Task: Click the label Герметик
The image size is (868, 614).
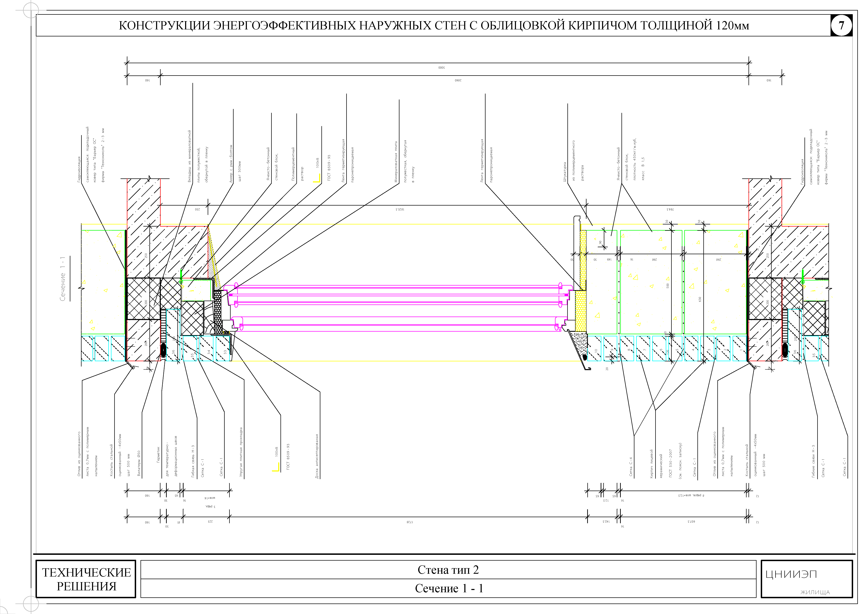Action: [x=158, y=455]
